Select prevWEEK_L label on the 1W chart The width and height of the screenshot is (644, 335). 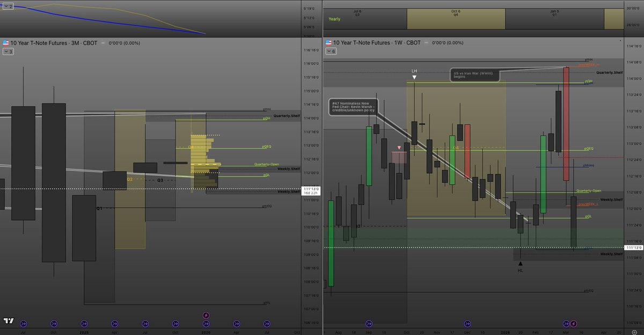[x=587, y=204]
